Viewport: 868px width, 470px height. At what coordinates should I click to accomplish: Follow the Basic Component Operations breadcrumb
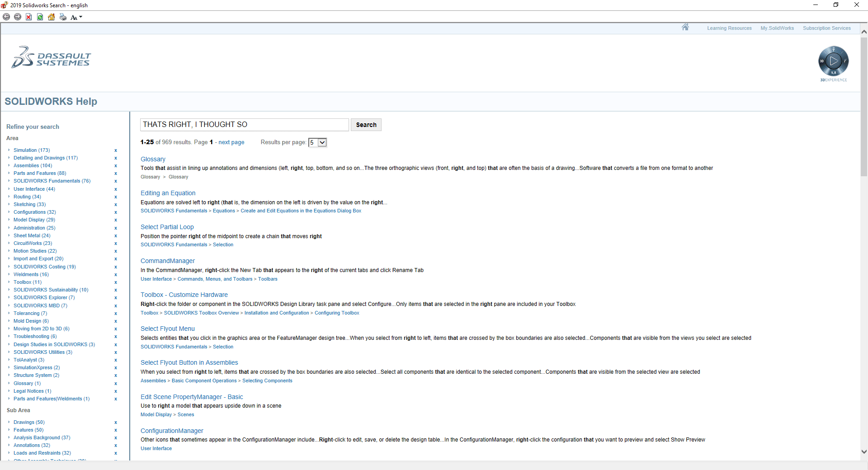[204, 381]
